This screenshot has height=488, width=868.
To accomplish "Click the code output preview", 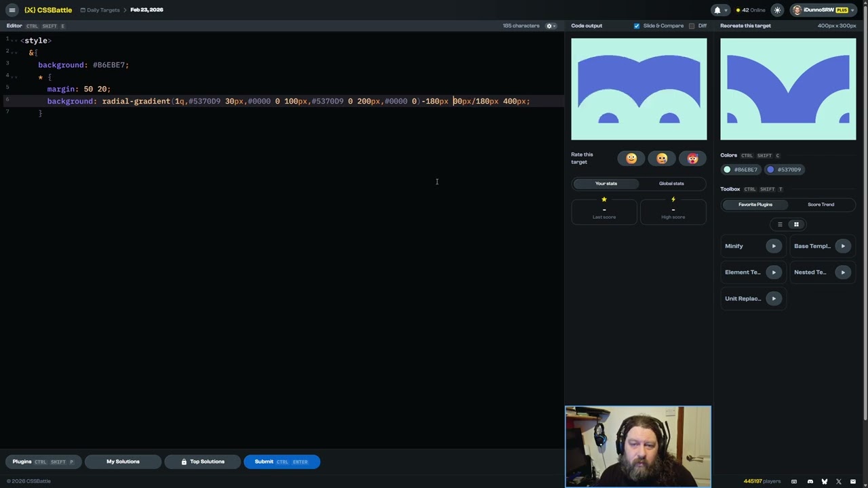I will pos(639,89).
